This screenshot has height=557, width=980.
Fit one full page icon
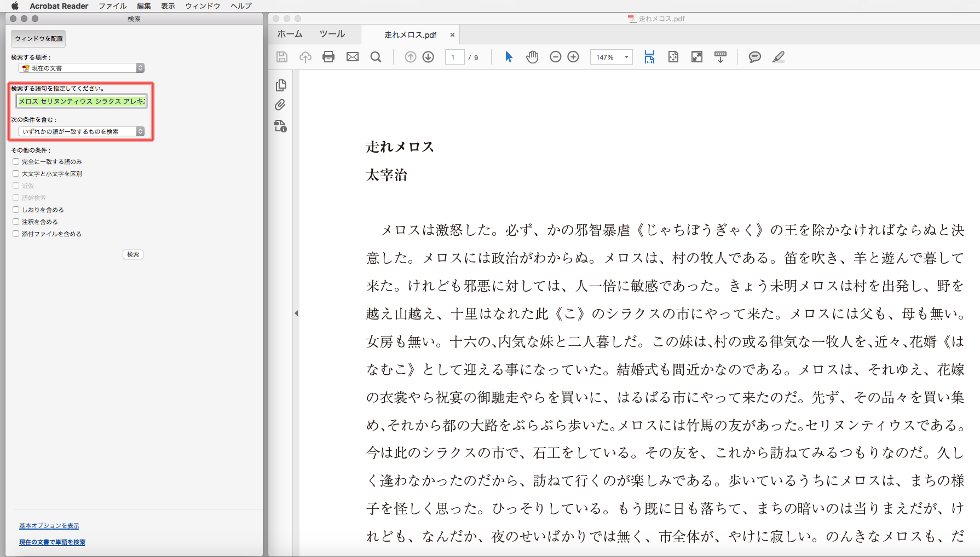tap(673, 57)
